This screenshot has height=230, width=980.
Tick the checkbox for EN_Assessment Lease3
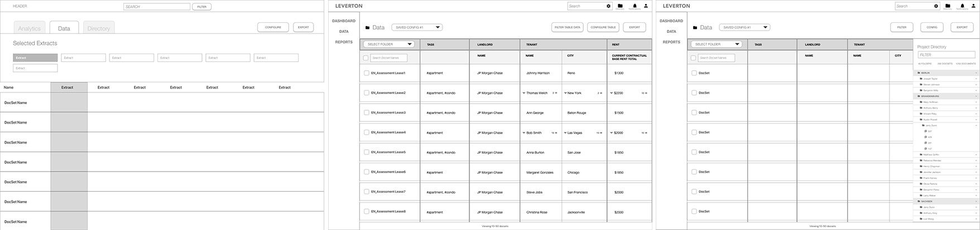tap(367, 112)
